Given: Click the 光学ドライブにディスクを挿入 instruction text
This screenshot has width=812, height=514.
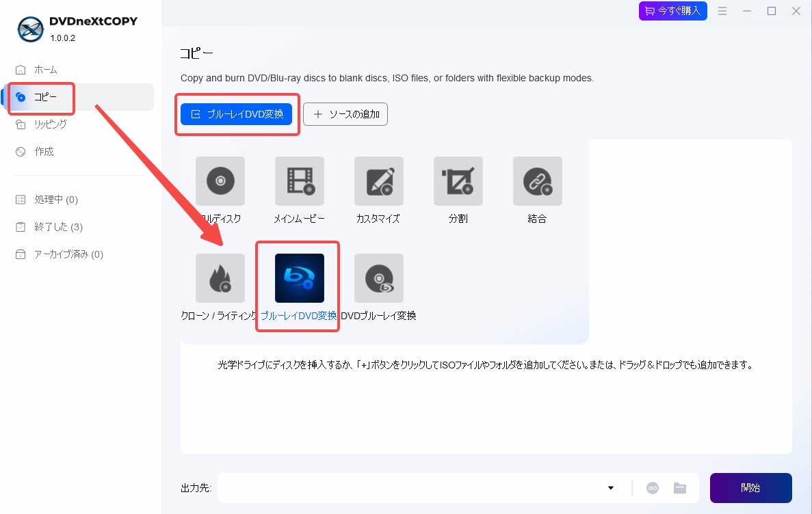Looking at the screenshot, I should click(485, 365).
